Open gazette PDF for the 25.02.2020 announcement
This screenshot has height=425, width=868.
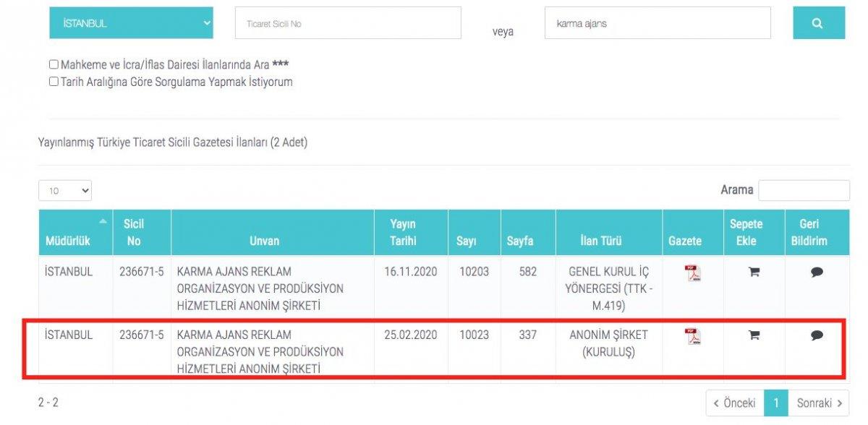pos(692,336)
